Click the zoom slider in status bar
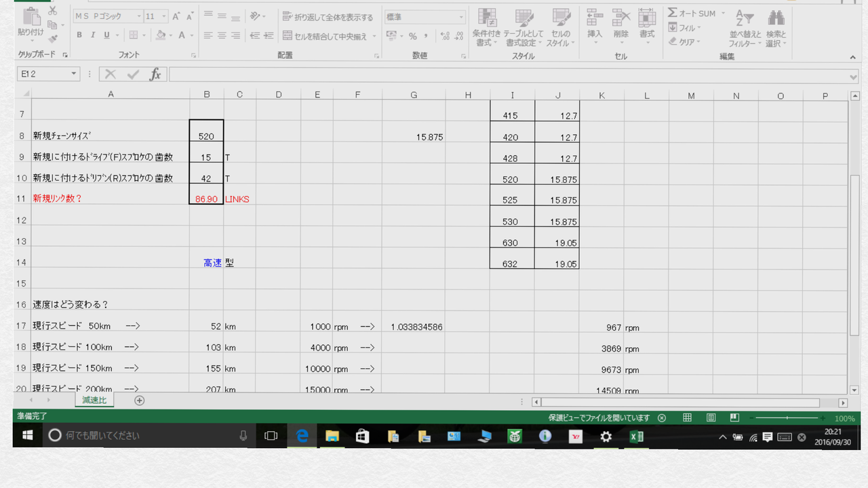The height and width of the screenshot is (488, 868). tap(787, 418)
